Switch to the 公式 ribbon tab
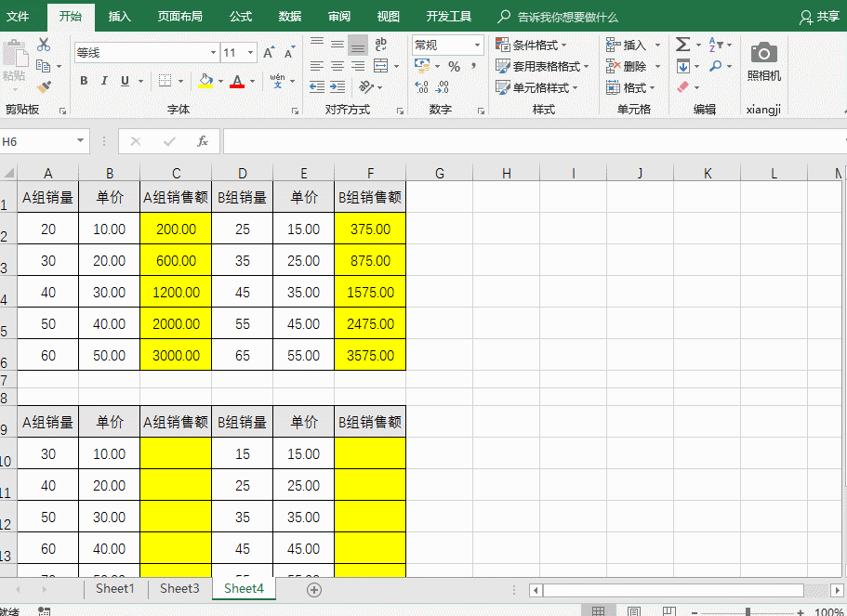This screenshot has width=847, height=616. (241, 16)
